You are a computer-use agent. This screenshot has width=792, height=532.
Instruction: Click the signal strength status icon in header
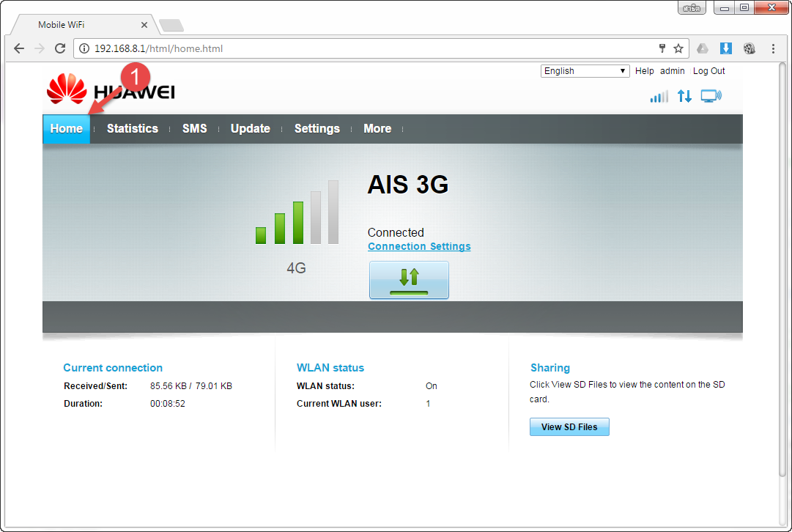pos(659,96)
